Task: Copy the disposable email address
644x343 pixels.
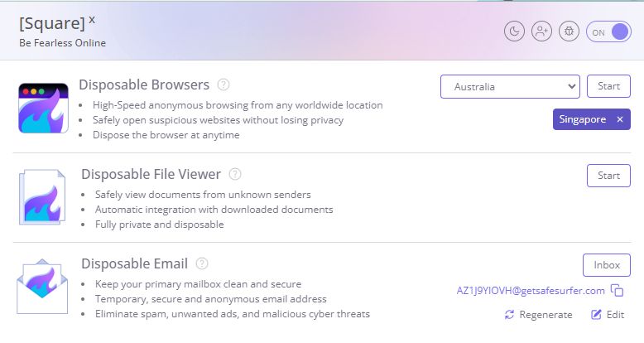Action: [617, 291]
